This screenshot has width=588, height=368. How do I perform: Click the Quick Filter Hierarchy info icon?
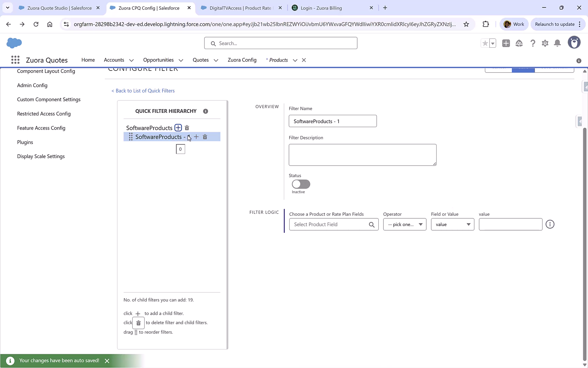point(206,111)
